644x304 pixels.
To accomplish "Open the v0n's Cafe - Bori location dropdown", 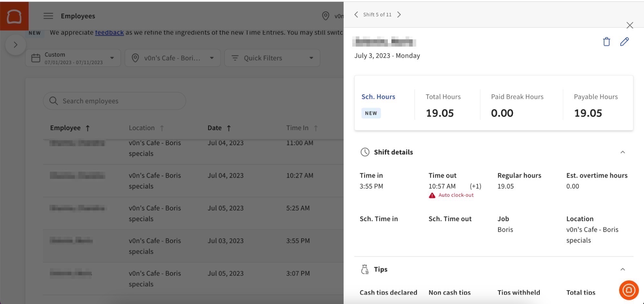I will pyautogui.click(x=172, y=58).
